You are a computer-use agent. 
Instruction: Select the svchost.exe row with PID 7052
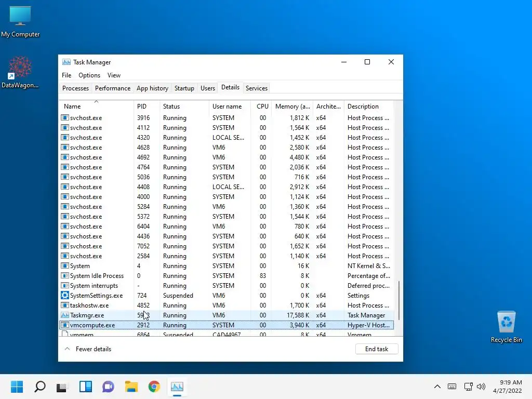tap(227, 246)
